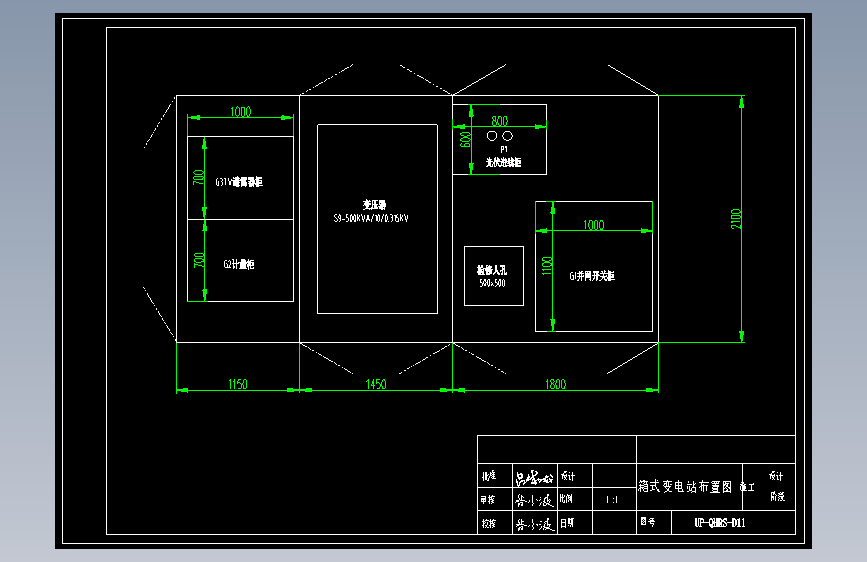867x562 pixels.
Task: Click the G1 grid-connection switch cabinet label
Action: (592, 275)
